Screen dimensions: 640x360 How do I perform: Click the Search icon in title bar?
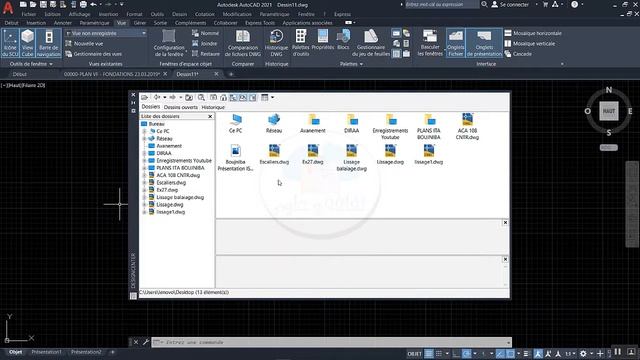coord(484,4)
